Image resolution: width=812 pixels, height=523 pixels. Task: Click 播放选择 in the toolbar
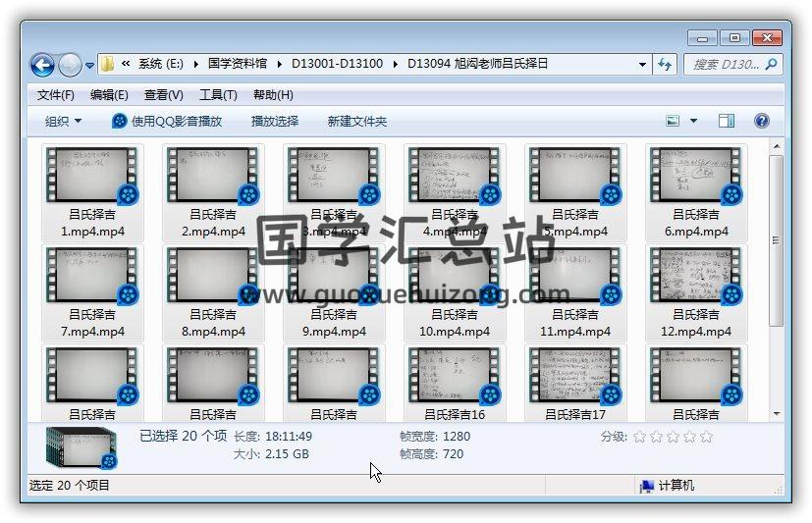275,122
